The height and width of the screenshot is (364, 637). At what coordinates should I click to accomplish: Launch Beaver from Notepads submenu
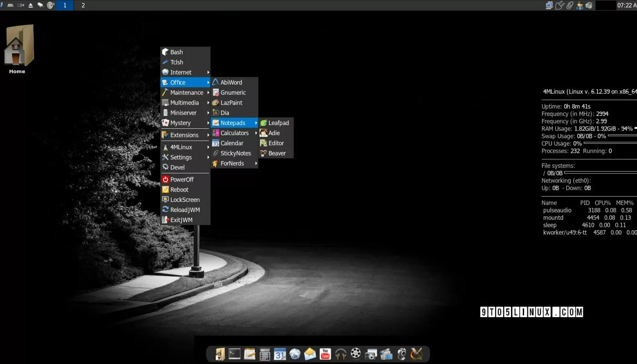(276, 153)
